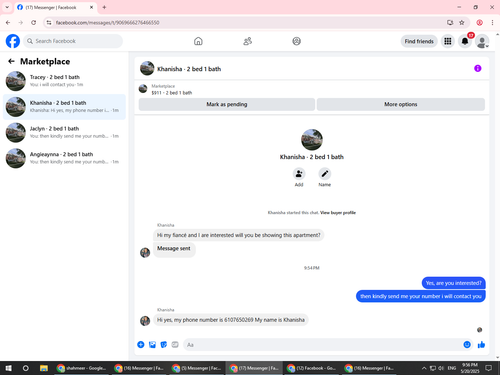Open File Explorer from the taskbar

[x=44, y=368]
